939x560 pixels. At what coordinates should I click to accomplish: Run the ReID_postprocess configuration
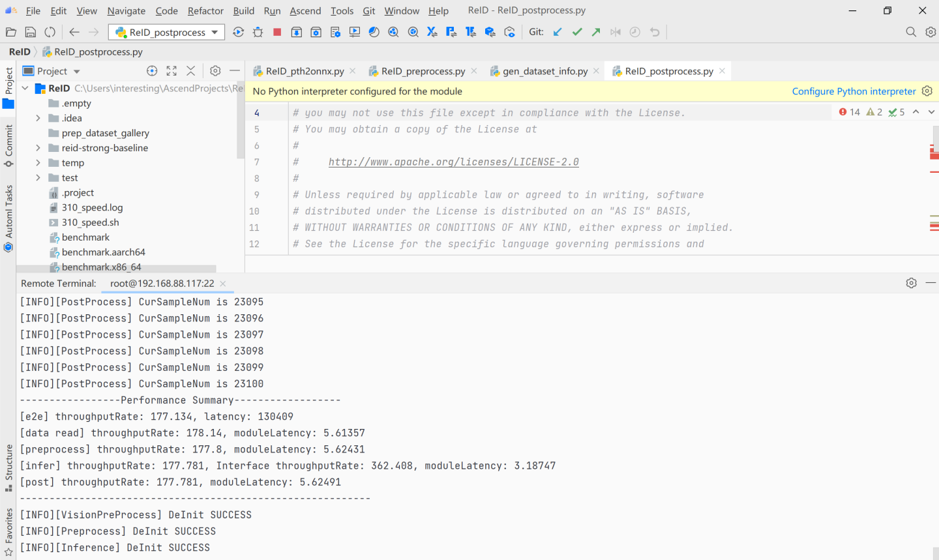pos(238,31)
